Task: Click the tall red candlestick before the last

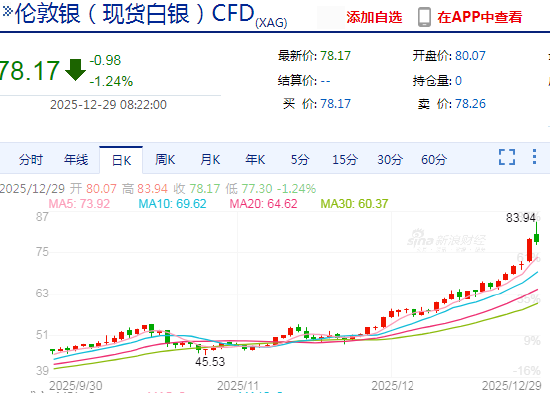Action: pos(529,249)
